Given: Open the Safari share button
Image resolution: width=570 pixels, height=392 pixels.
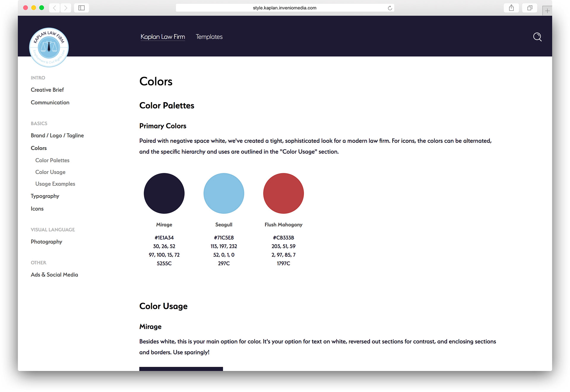Looking at the screenshot, I should pyautogui.click(x=511, y=8).
